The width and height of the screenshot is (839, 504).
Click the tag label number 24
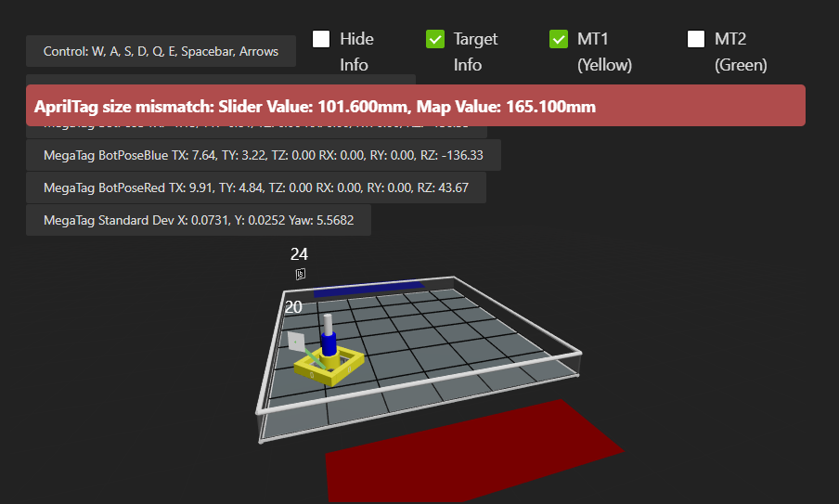click(x=299, y=253)
